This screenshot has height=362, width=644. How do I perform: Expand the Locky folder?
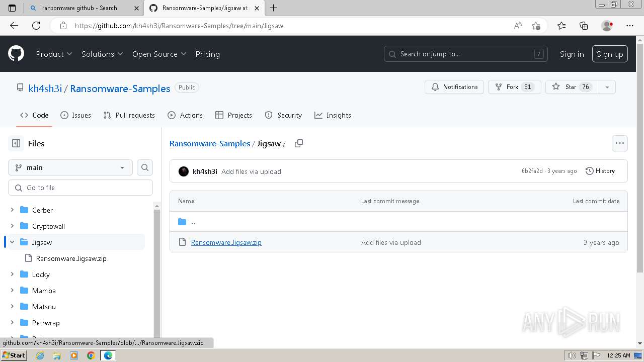tap(12, 275)
